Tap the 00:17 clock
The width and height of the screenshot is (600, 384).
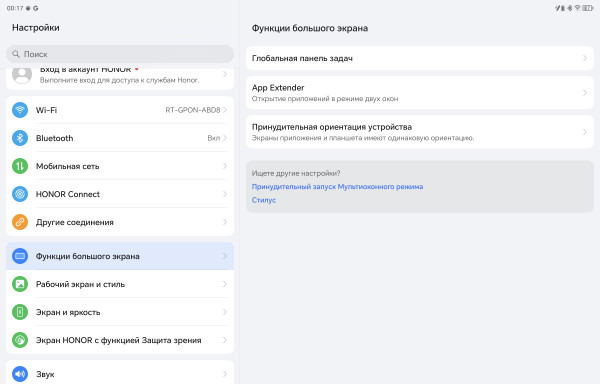tap(15, 8)
